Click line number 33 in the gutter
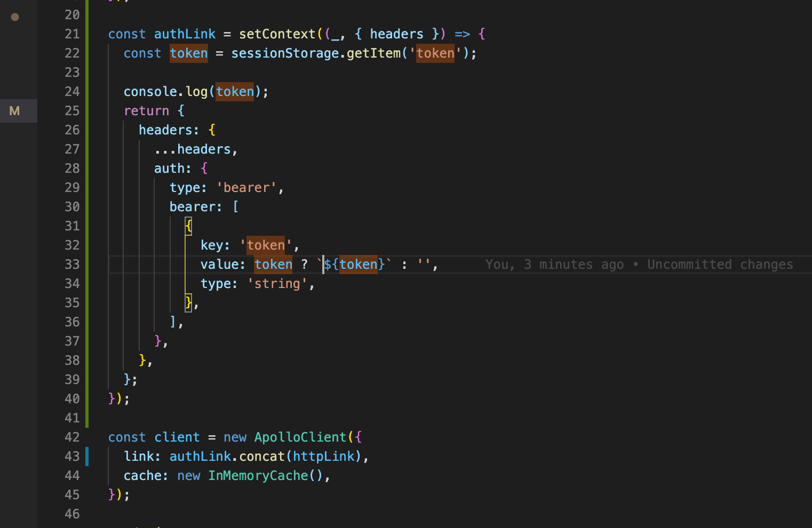The image size is (812, 528). pyautogui.click(x=72, y=265)
